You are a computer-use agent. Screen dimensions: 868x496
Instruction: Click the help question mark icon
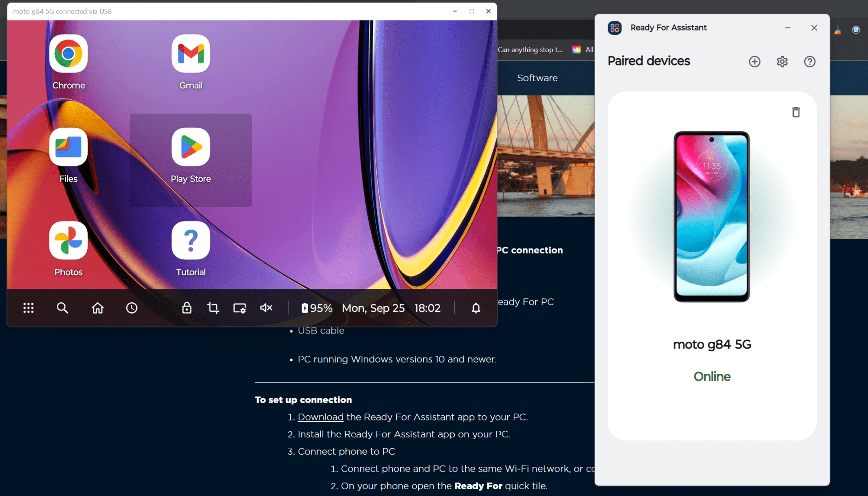pyautogui.click(x=809, y=62)
